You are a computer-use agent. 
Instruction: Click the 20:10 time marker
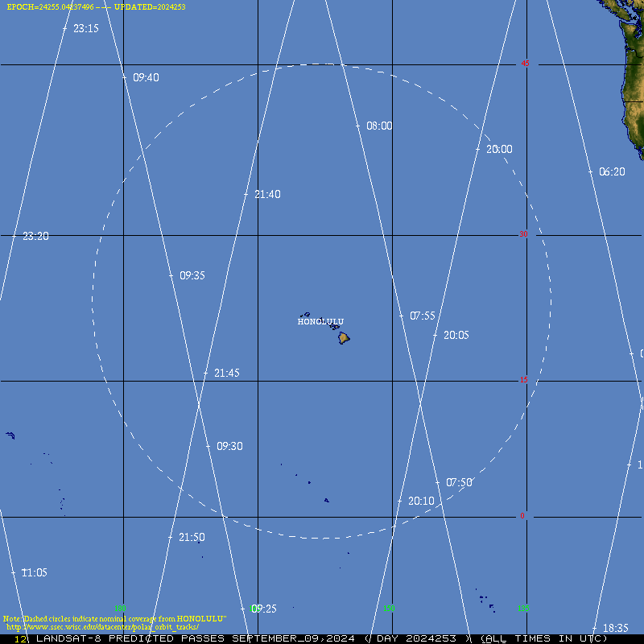420,502
